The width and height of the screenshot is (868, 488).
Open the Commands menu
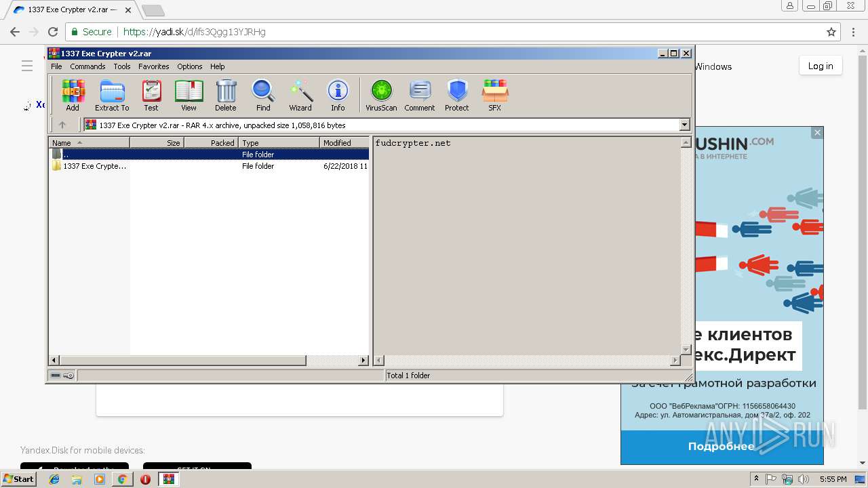click(x=87, y=66)
